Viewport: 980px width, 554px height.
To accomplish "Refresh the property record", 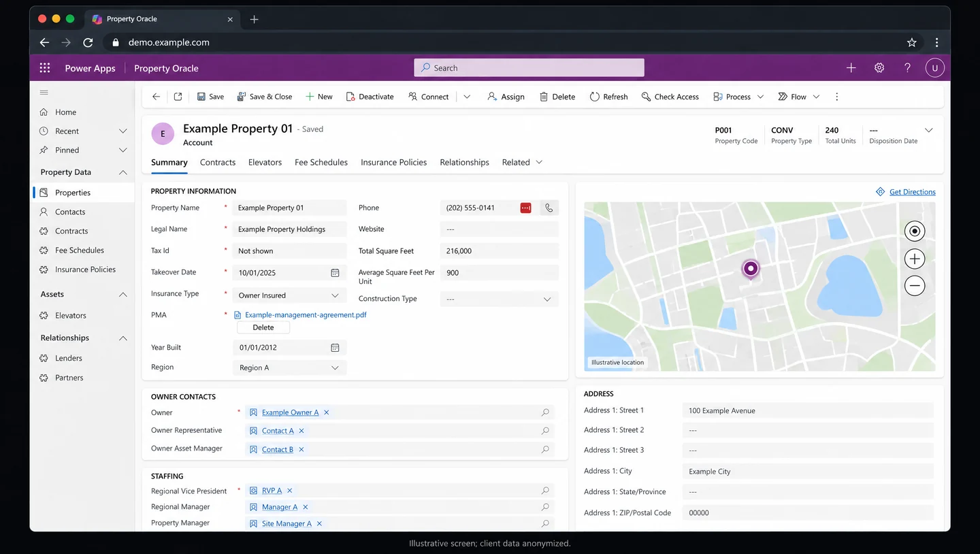I will pos(608,97).
